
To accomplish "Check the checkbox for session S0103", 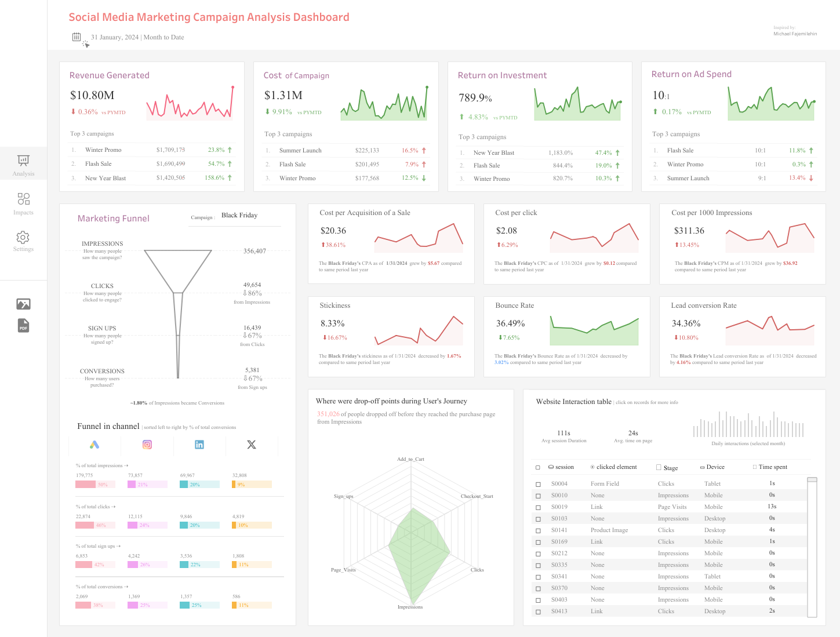I will click(x=537, y=518).
